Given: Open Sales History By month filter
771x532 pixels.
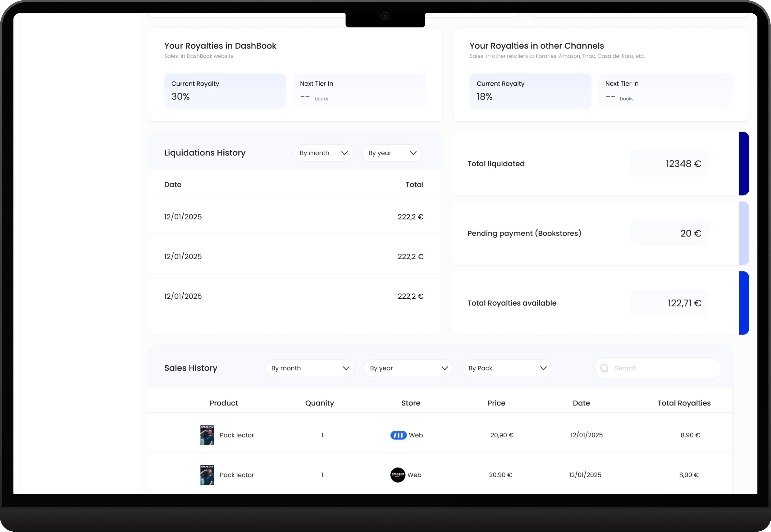Looking at the screenshot, I should click(310, 368).
